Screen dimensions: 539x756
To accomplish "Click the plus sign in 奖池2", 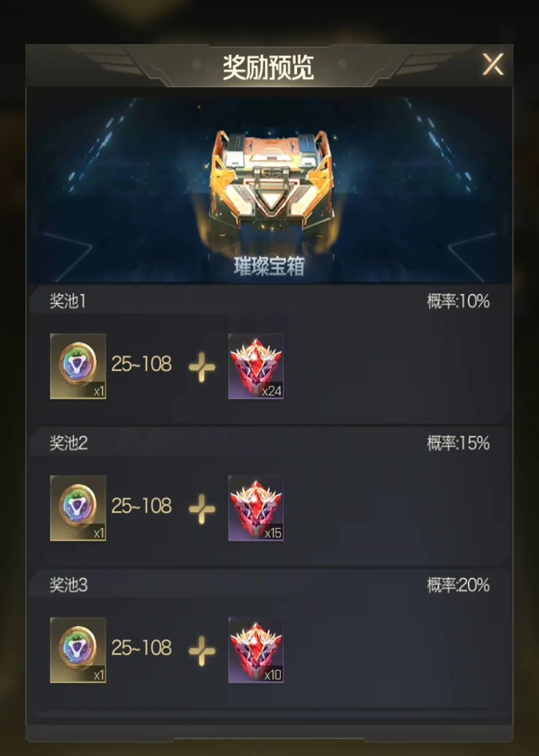I will point(202,509).
